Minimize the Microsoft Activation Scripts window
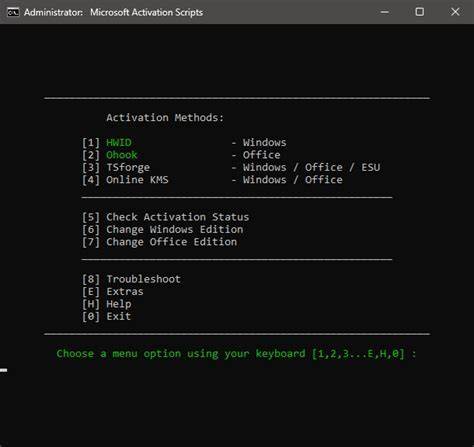474x447 pixels. 384,12
